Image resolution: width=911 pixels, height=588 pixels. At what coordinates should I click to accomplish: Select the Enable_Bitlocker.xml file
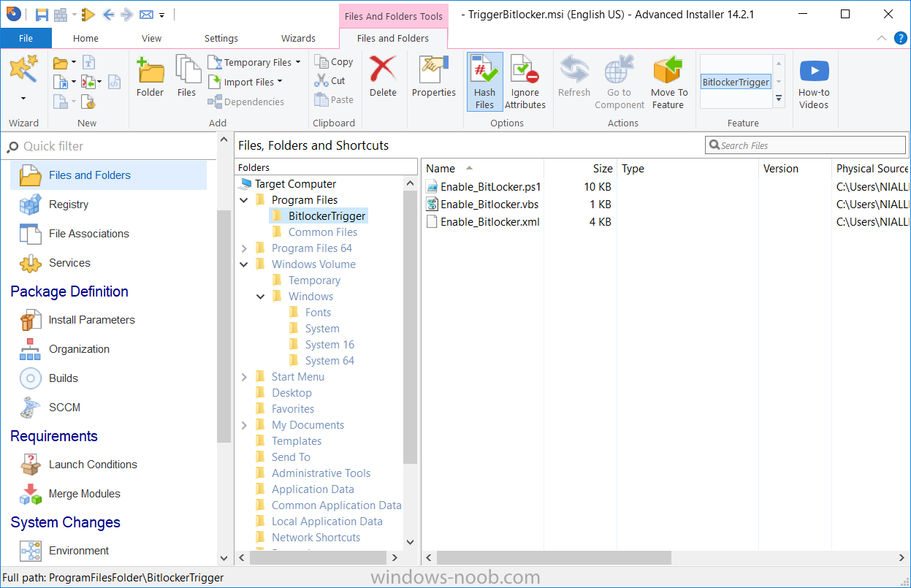pyautogui.click(x=483, y=222)
